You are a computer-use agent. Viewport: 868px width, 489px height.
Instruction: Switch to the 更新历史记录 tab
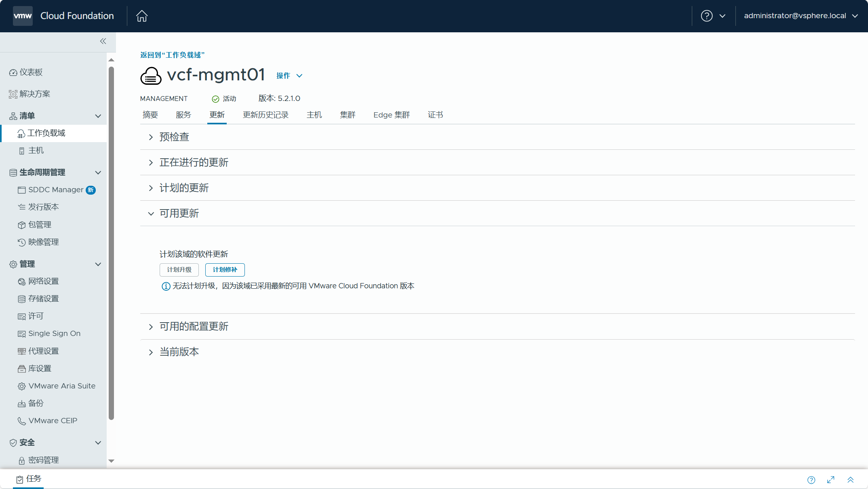point(266,115)
